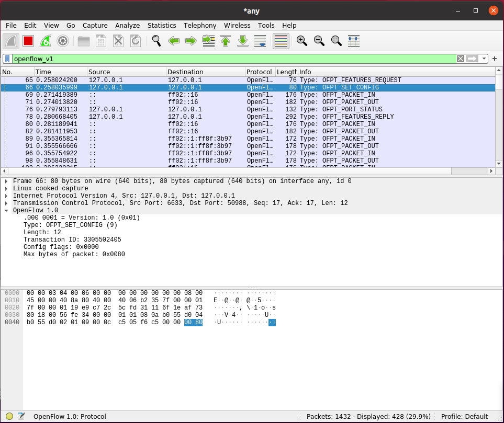Select packet 78 OFPT_FEATURES_REPLY row
This screenshot has height=423, width=504.
pyautogui.click(x=248, y=117)
